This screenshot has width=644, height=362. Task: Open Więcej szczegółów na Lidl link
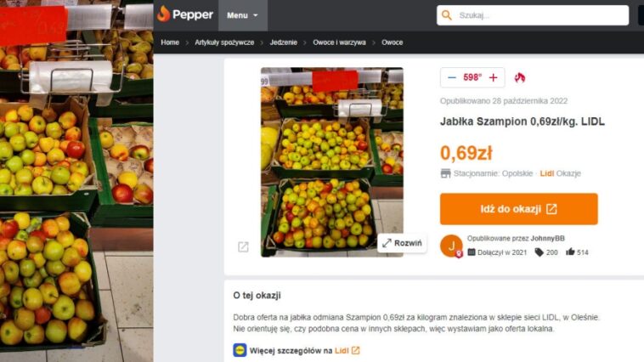(304, 350)
